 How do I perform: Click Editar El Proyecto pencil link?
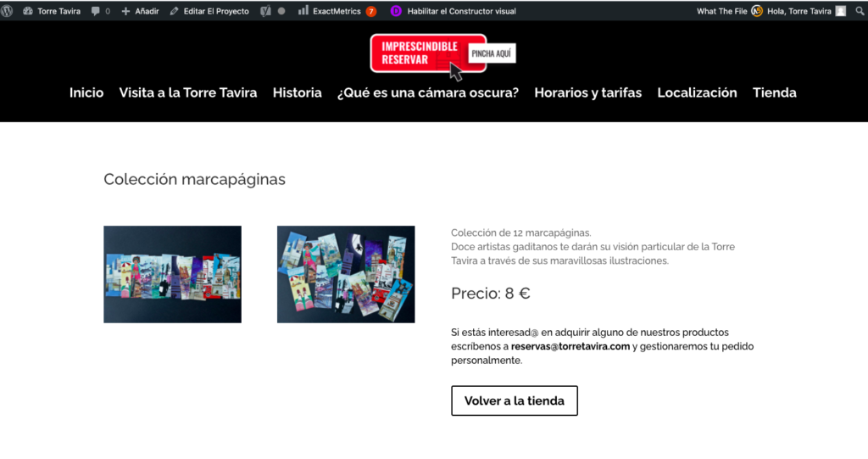pyautogui.click(x=209, y=11)
